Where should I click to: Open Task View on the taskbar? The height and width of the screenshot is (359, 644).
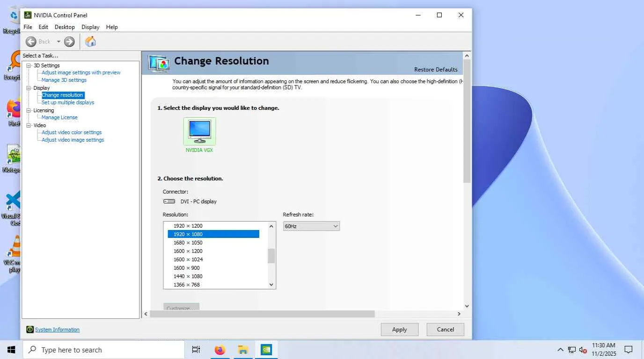196,350
